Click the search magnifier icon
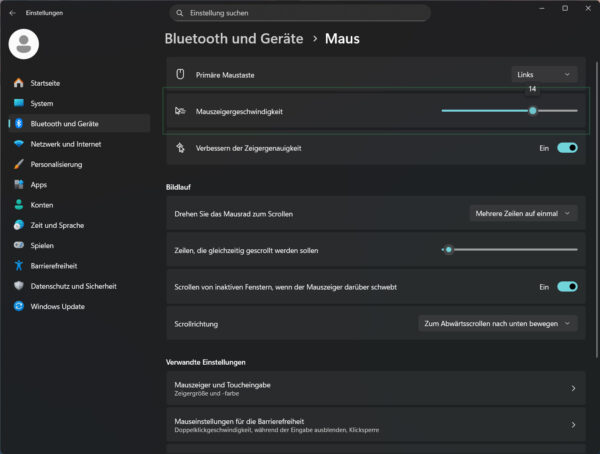The image size is (600, 454). [x=179, y=13]
